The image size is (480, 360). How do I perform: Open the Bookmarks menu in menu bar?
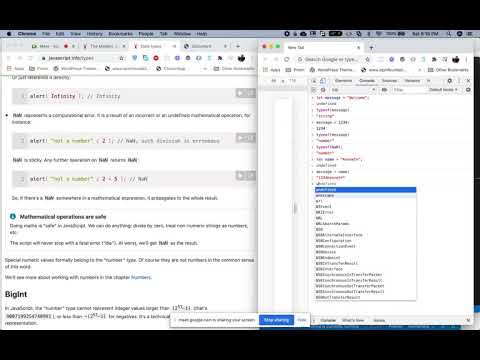coord(121,34)
